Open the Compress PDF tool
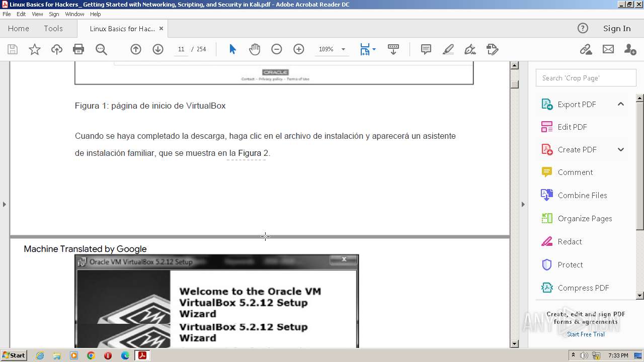 (583, 288)
